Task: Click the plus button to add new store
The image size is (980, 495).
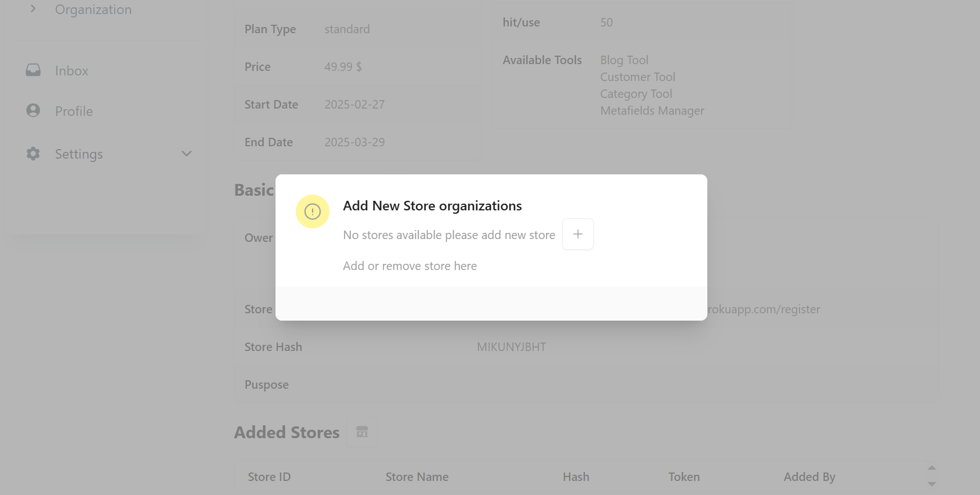Action: tap(578, 234)
